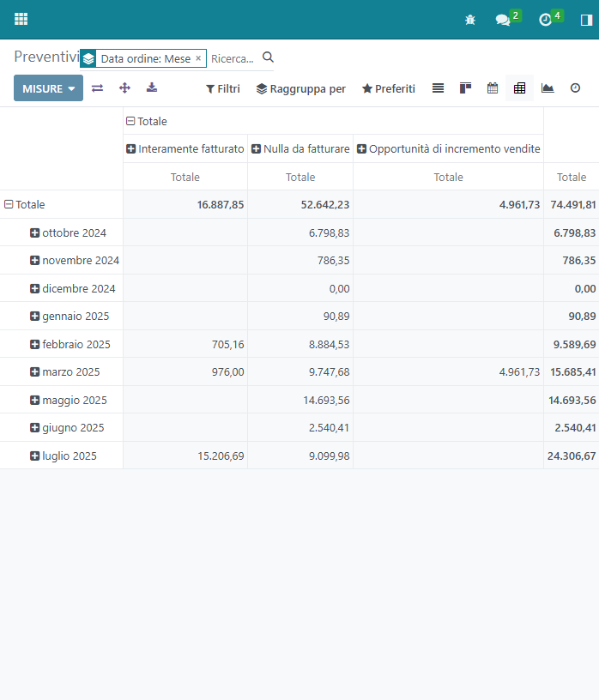The height and width of the screenshot is (700, 599).
Task: Expand the ottobre 2024 row
Action: tap(35, 232)
